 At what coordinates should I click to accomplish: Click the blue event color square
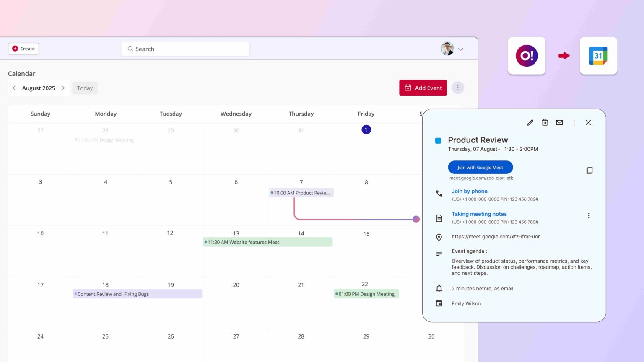click(x=438, y=141)
